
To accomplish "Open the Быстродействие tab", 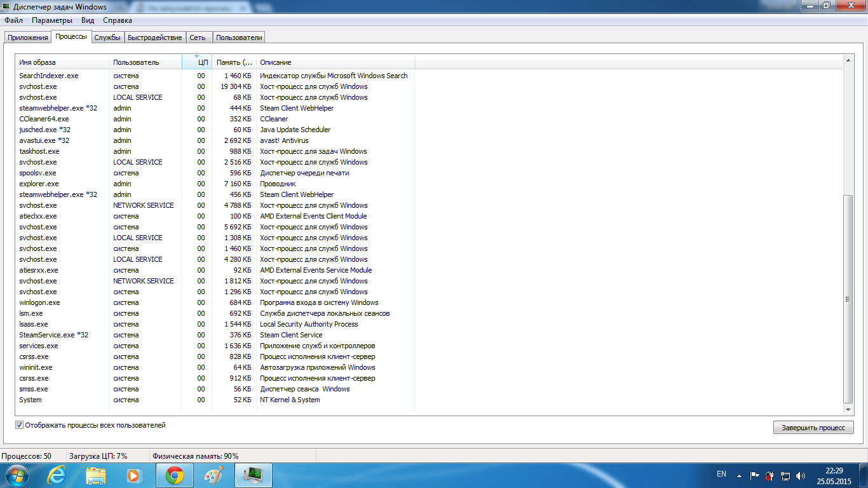I will click(x=155, y=37).
